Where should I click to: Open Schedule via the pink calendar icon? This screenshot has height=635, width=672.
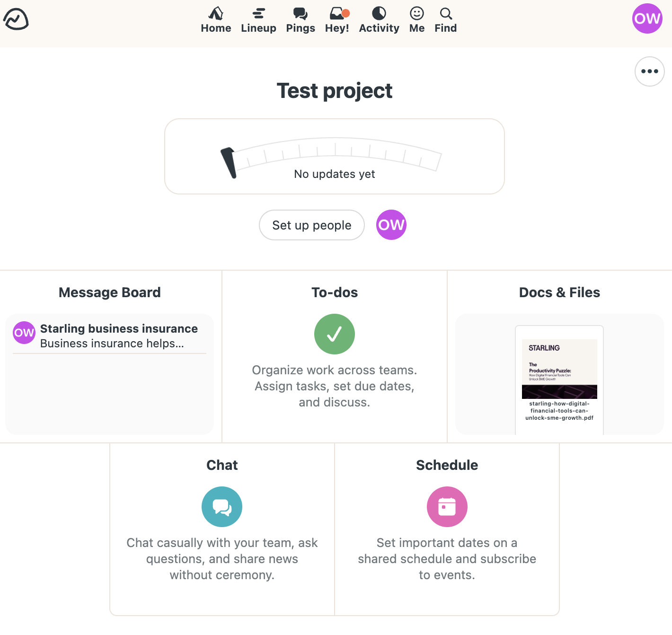point(447,506)
